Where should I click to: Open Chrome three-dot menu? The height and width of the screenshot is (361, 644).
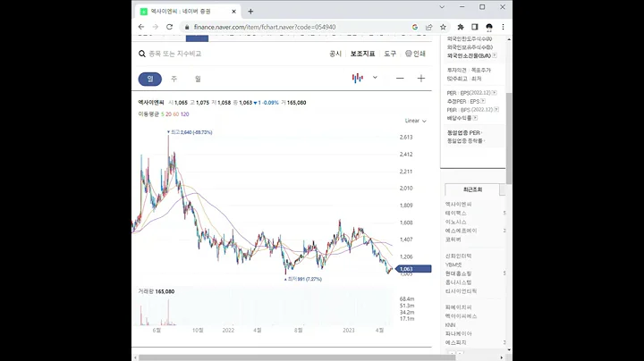tap(503, 27)
